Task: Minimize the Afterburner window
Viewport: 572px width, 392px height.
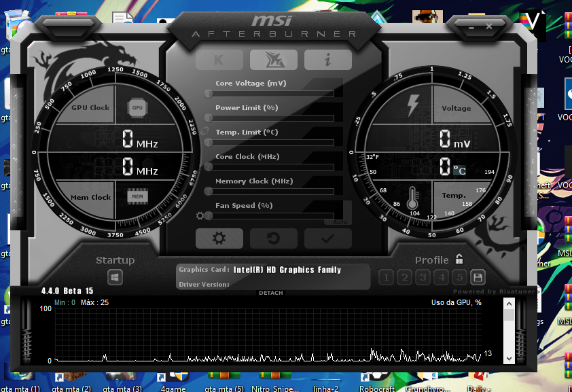Action: point(471,27)
